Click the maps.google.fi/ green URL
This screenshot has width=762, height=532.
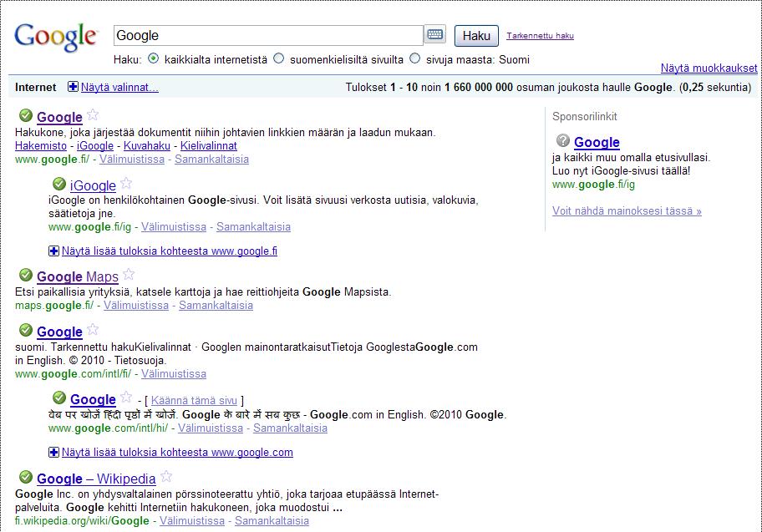(54, 306)
